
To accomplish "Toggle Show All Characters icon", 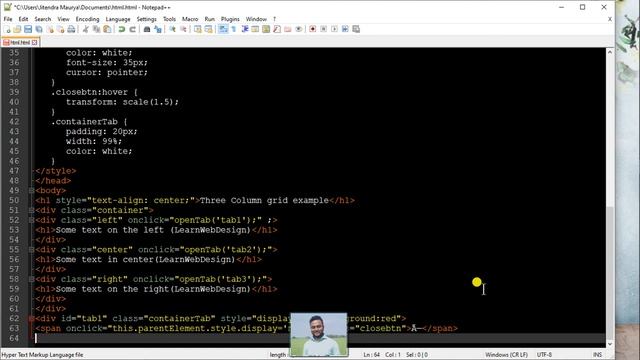I will (233, 29).
